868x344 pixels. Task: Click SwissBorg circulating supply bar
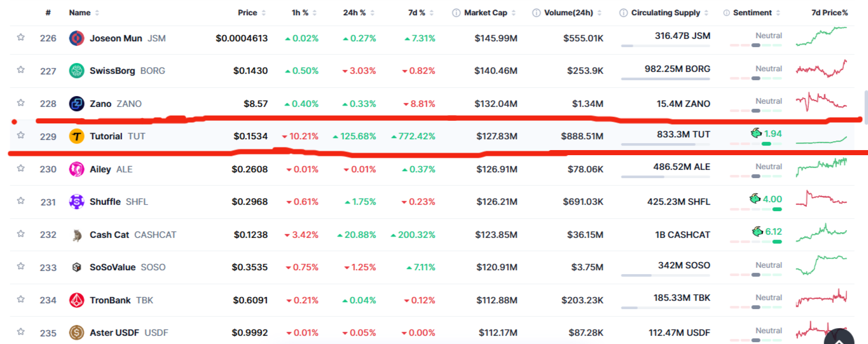pos(666,79)
